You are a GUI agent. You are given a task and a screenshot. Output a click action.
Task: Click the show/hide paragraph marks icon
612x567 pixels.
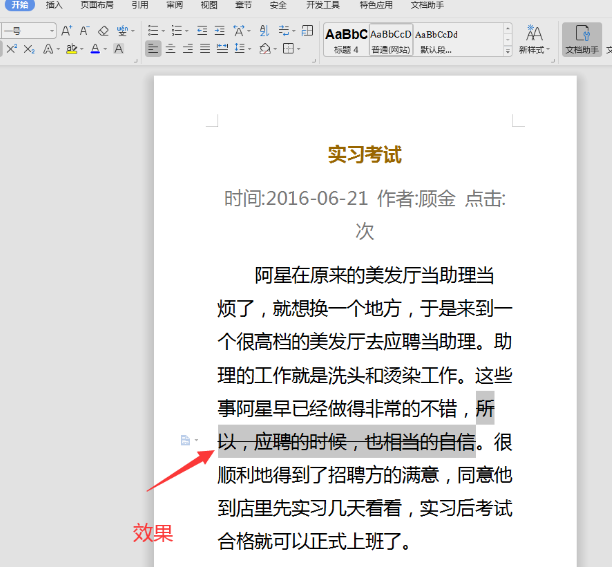[x=284, y=30]
